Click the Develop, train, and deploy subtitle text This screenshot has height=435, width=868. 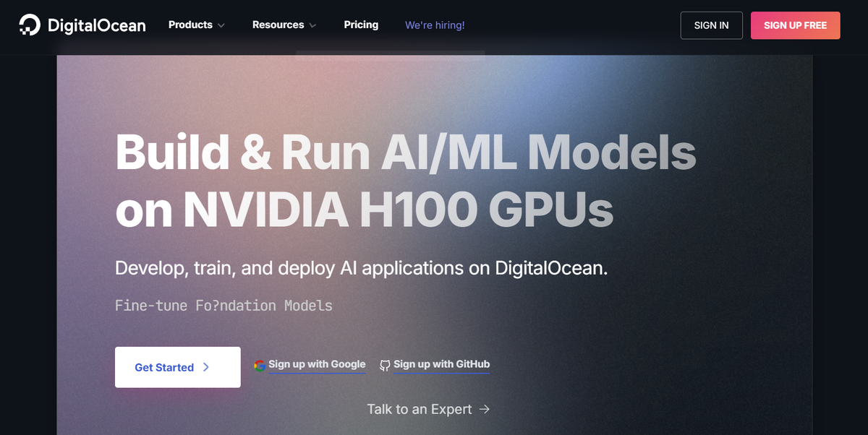click(361, 268)
